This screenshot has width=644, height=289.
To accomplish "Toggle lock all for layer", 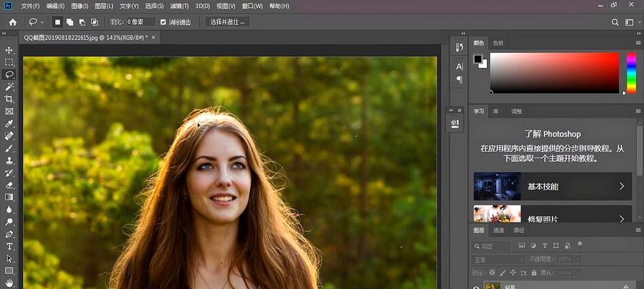I will click(x=534, y=272).
